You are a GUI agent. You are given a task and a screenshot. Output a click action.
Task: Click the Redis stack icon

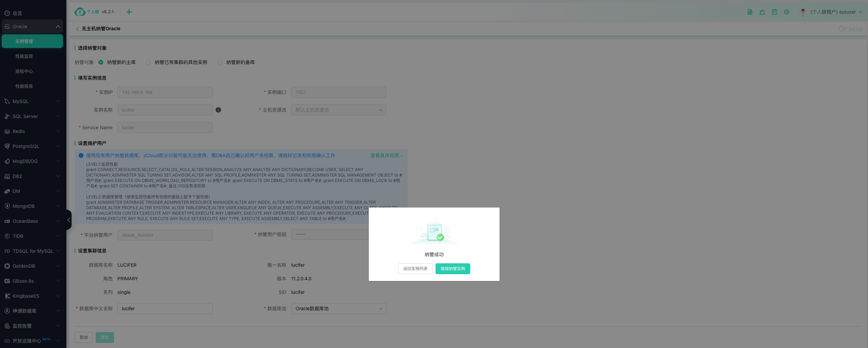(7, 131)
